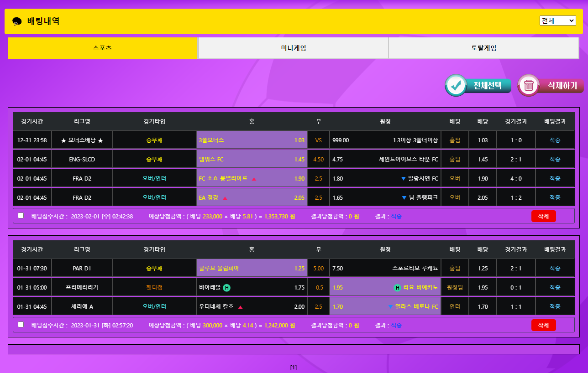The height and width of the screenshot is (373, 588).
Task: Click blue down arrow beside 발랑시엔 FC
Action: click(403, 179)
